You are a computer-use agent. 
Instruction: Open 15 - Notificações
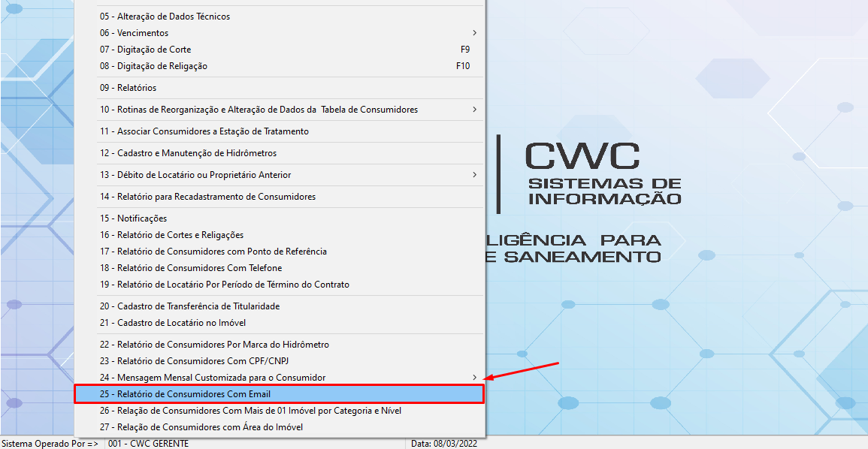[132, 218]
